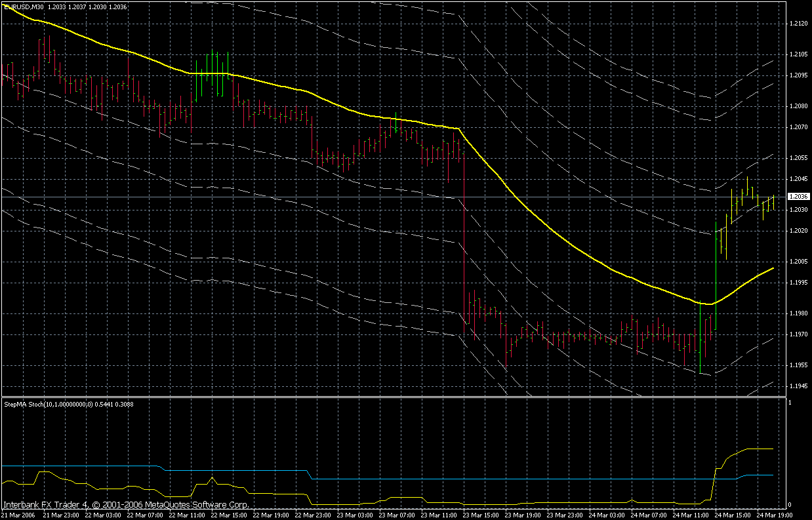Select the 1.2105 price scale value

(798, 54)
